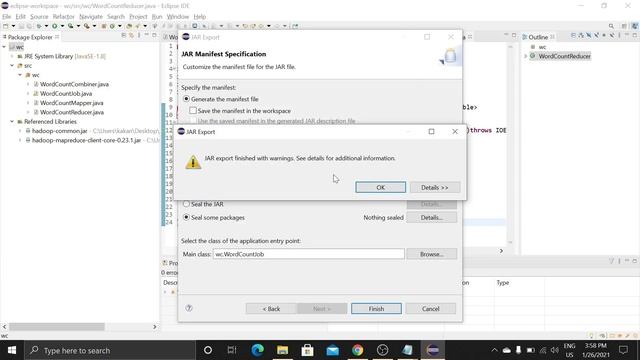
Task: Collapse the src folder node
Action: pos(12,65)
